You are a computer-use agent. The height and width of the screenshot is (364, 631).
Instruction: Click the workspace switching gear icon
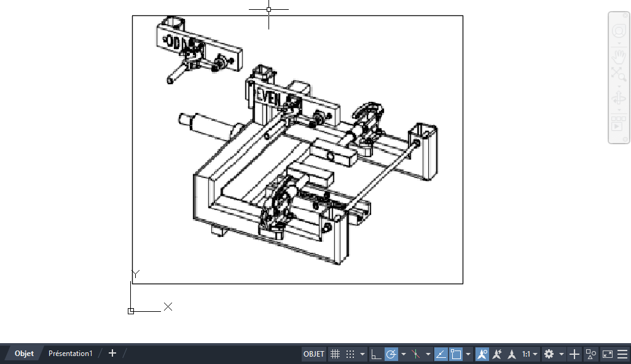(549, 354)
